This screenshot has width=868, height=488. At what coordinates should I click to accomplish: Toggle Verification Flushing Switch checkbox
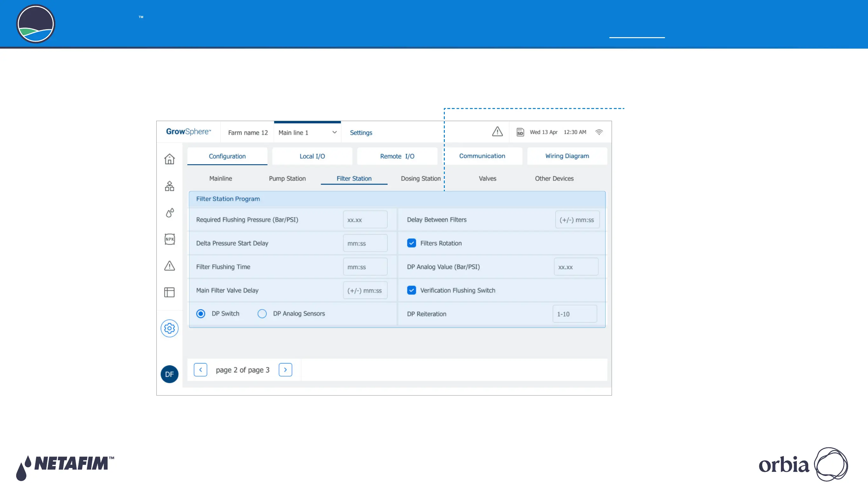(411, 290)
